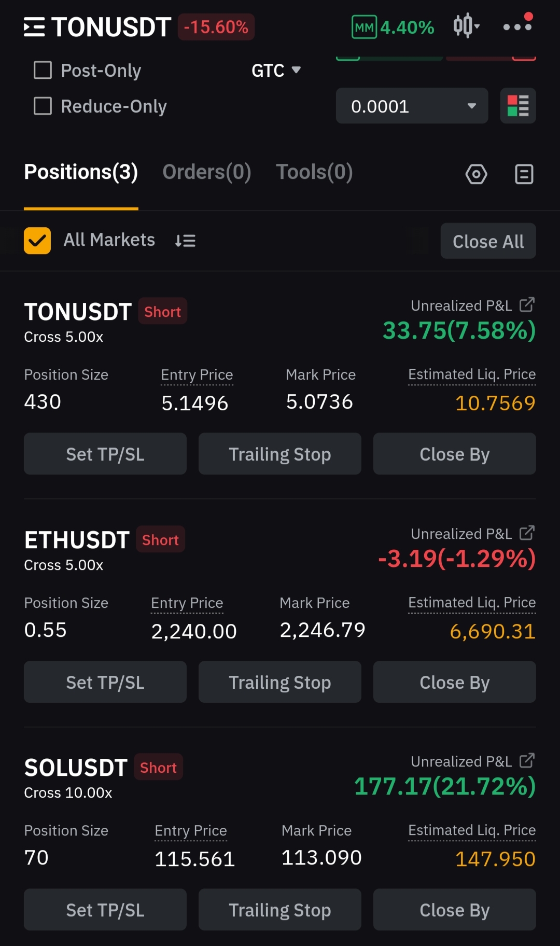Enable the Reduce-Only checkbox
560x946 pixels.
[x=43, y=106]
